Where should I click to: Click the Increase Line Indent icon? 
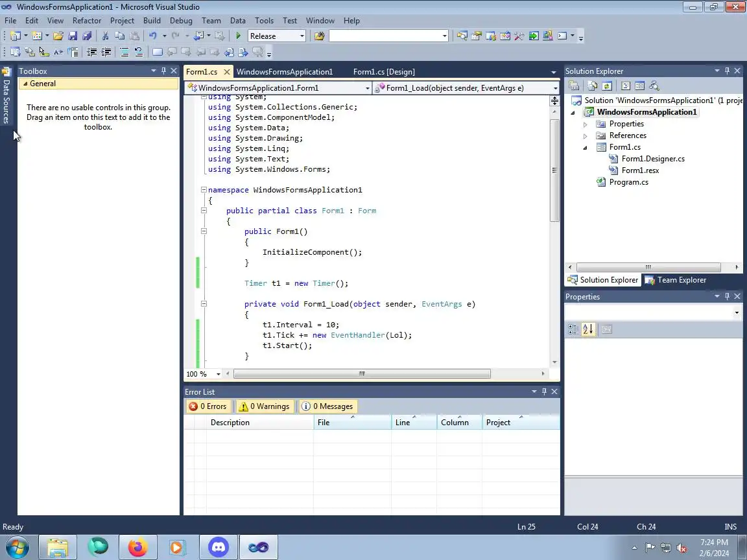[106, 52]
